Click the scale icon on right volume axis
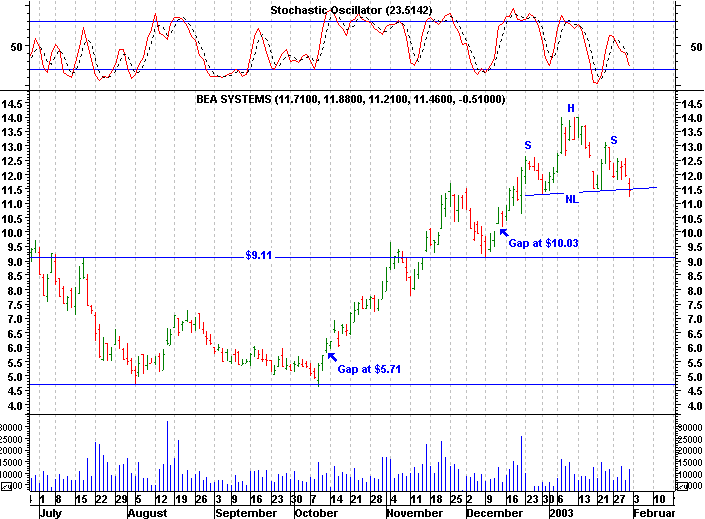This screenshot has height=519, width=705. pos(682,486)
